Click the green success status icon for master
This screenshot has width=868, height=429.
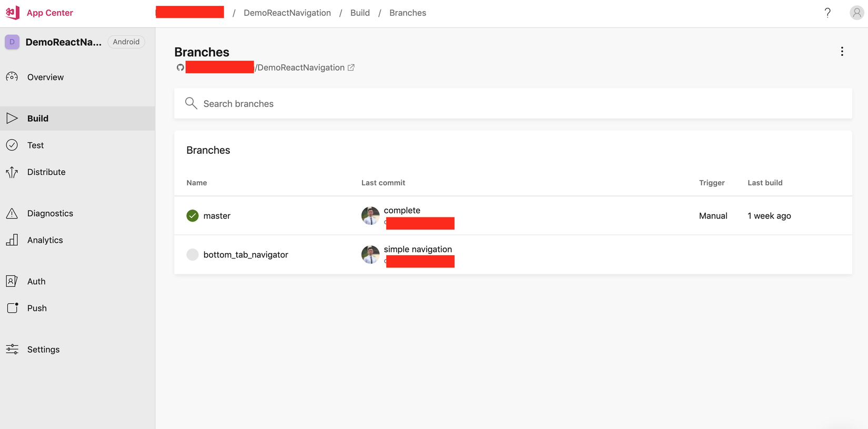pos(193,216)
